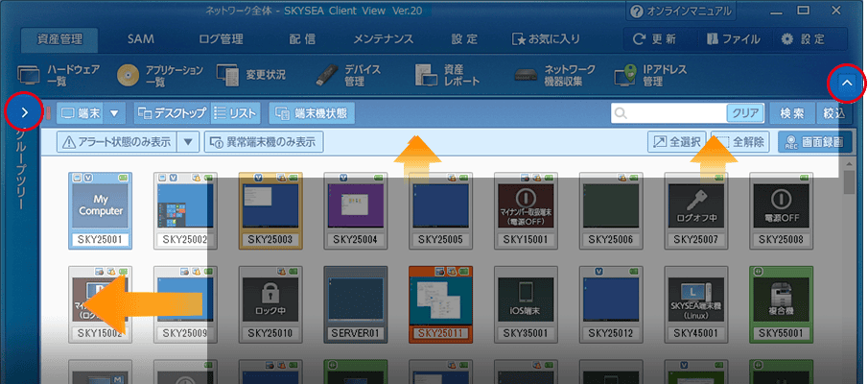Screen dimensions: 868x384
Task: Toggle アラート状態のみ表示 filter
Action: (116, 142)
